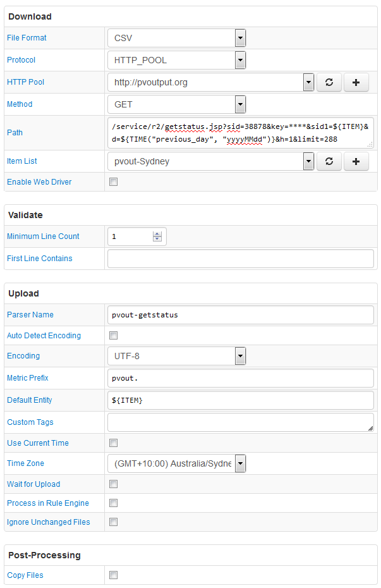Open the File Format CSV dropdown
Screen dimensions: 381x588
coord(176,38)
